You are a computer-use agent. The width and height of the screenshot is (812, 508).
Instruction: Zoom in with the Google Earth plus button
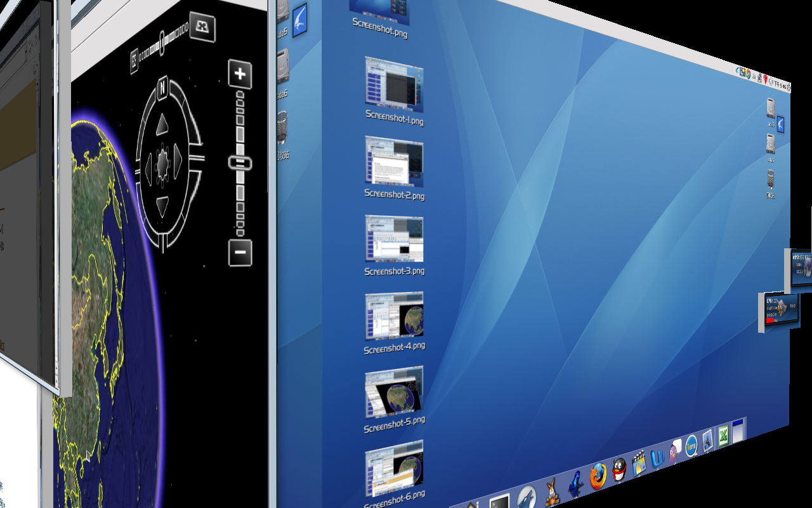pos(240,74)
